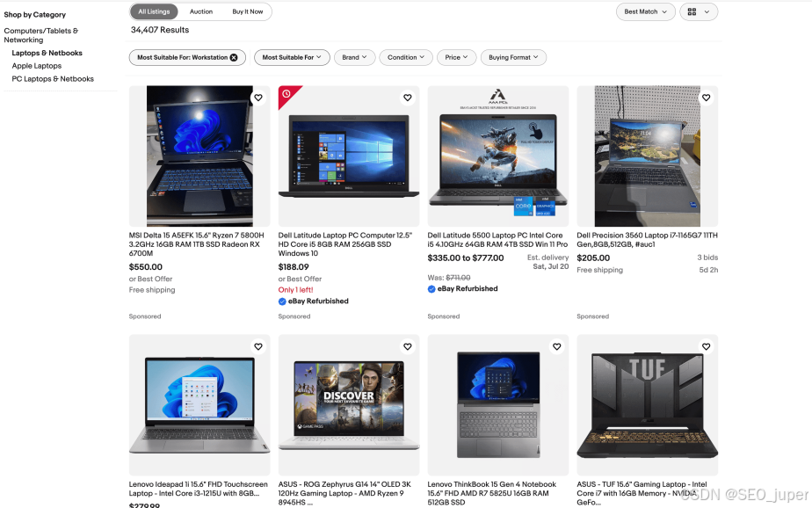Open MSI Delta 15 A5EFK listing title

[197, 244]
